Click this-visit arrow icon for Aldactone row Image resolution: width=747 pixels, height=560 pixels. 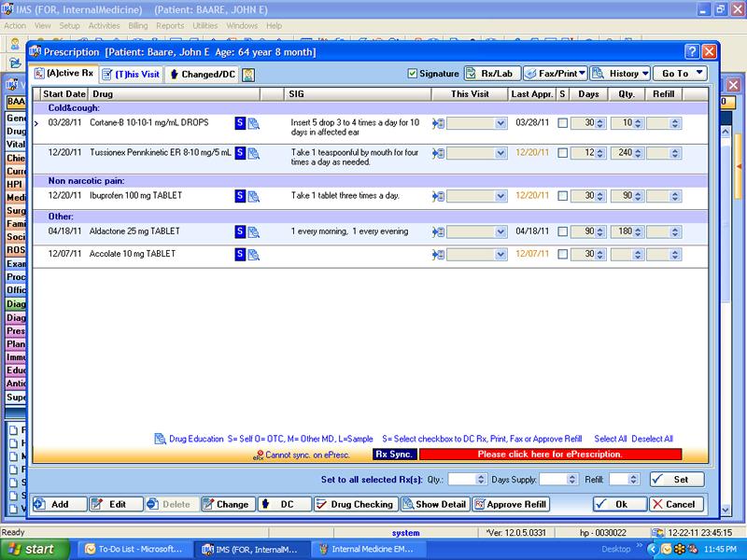(438, 231)
